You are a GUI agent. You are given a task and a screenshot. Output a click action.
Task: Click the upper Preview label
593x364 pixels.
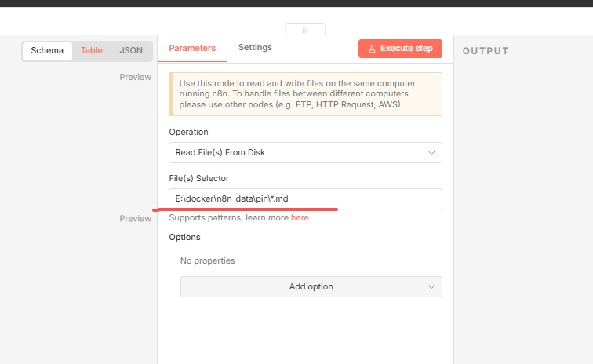tap(135, 78)
